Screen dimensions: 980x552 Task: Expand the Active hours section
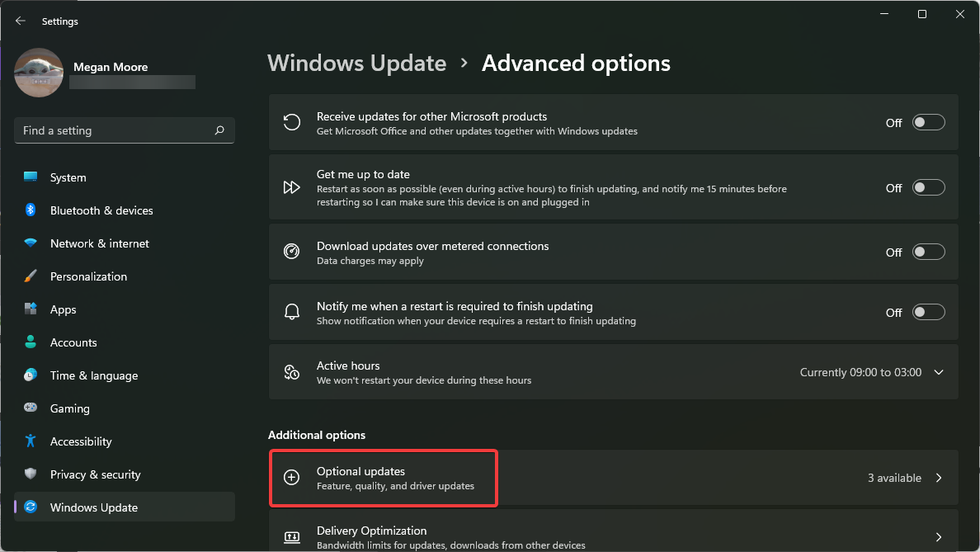pyautogui.click(x=939, y=371)
